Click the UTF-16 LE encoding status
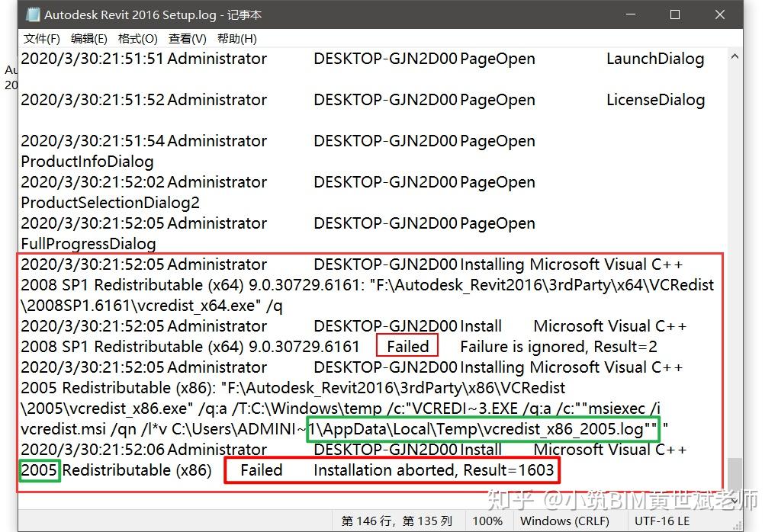 [662, 521]
